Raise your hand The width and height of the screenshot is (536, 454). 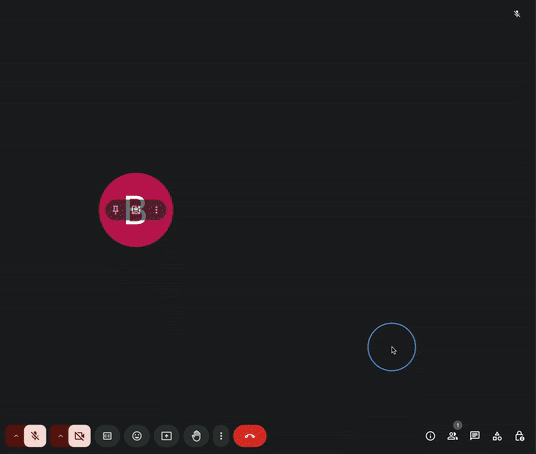(x=196, y=436)
